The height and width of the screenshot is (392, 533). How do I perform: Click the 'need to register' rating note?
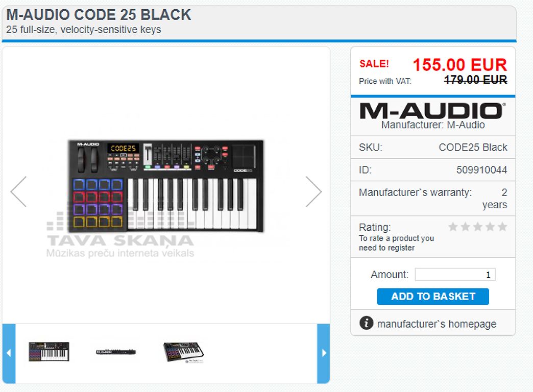(x=386, y=248)
